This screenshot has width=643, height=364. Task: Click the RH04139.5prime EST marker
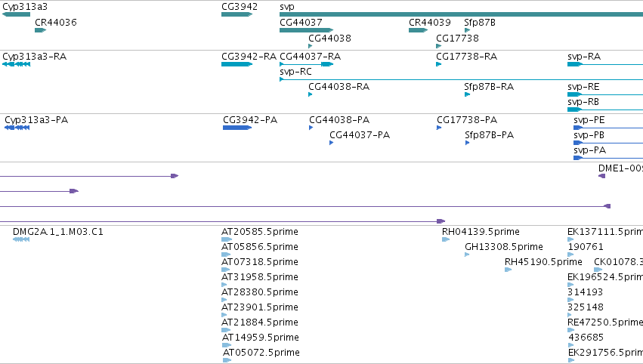[446, 239]
